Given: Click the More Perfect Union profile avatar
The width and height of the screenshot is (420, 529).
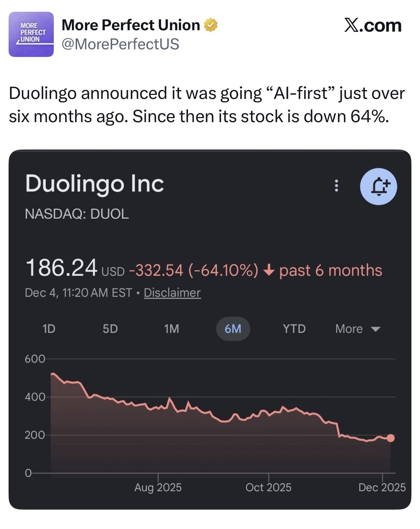Looking at the screenshot, I should pyautogui.click(x=31, y=34).
